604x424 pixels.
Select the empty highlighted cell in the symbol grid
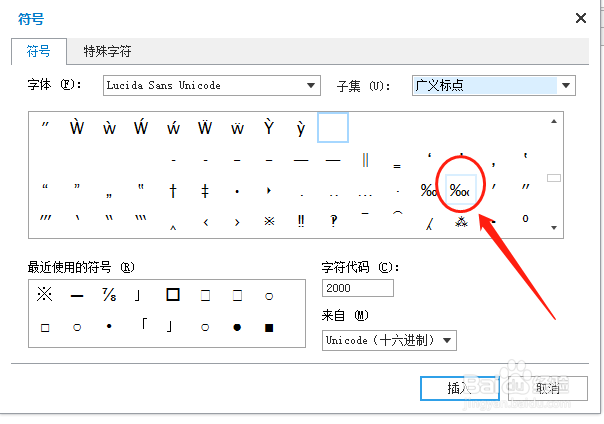(333, 127)
